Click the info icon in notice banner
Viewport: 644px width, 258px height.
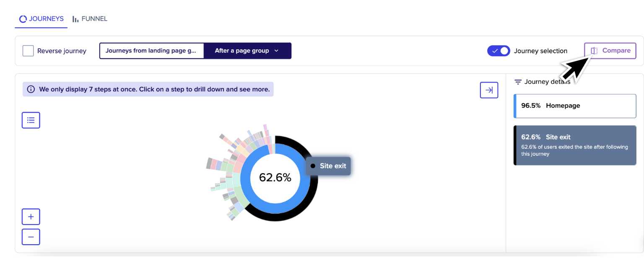pos(31,89)
